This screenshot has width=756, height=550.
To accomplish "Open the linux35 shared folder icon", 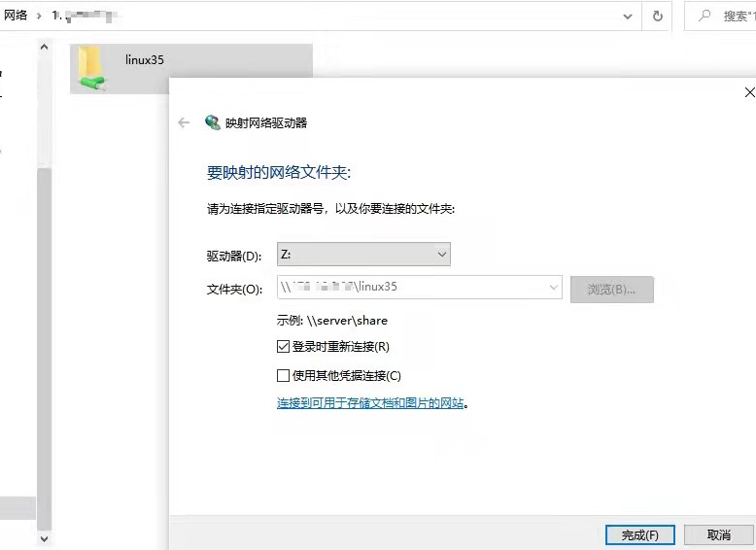I will click(x=91, y=70).
